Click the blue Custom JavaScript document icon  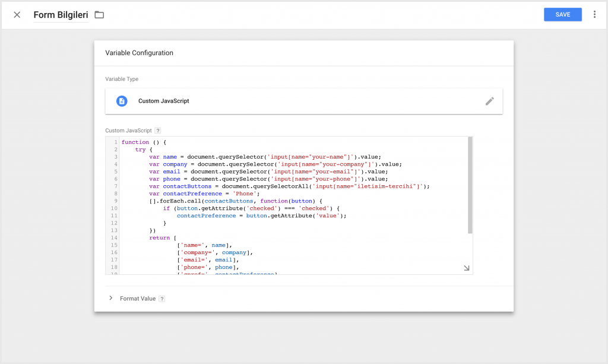pos(122,101)
